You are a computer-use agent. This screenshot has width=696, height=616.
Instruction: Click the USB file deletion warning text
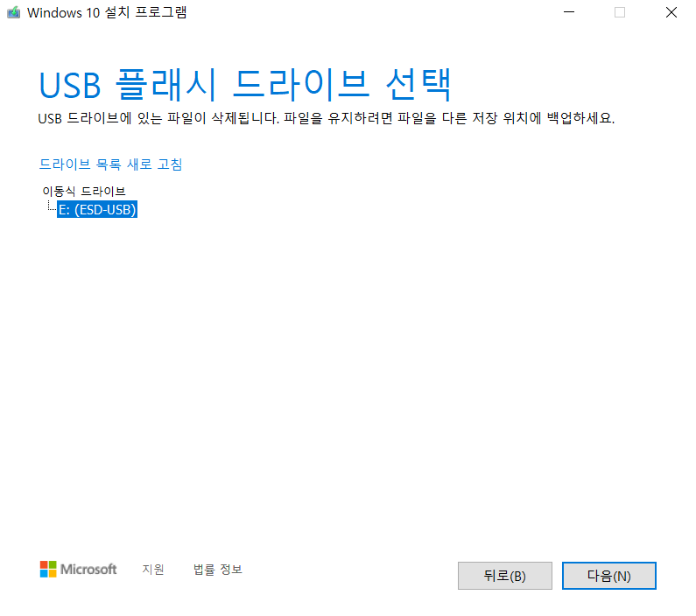(x=327, y=118)
